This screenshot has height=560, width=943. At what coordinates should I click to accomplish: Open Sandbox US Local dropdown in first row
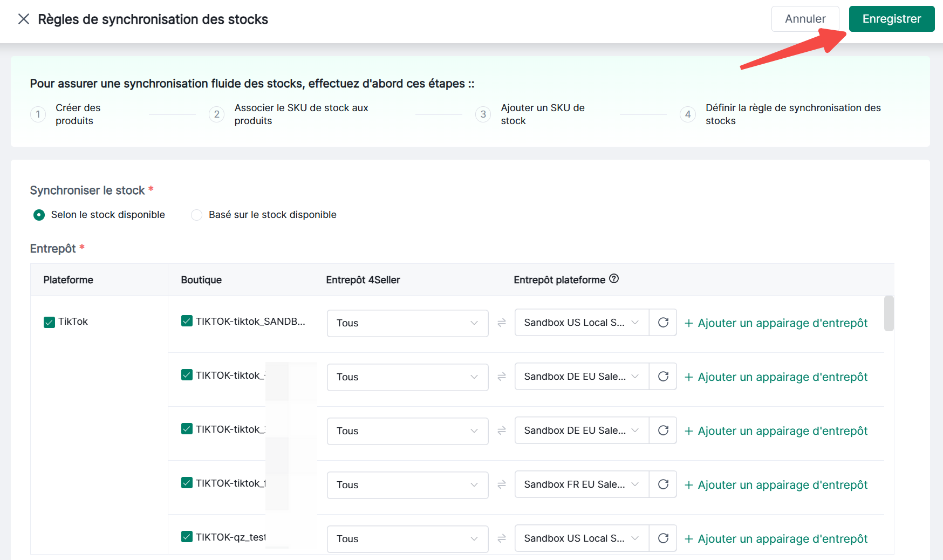pyautogui.click(x=581, y=323)
